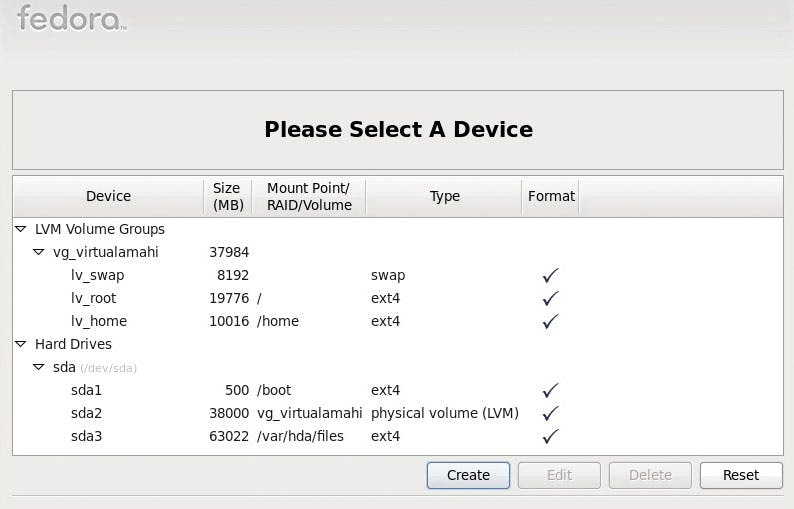Click the format checkmark for sda1
This screenshot has height=509, width=794.
550,390
